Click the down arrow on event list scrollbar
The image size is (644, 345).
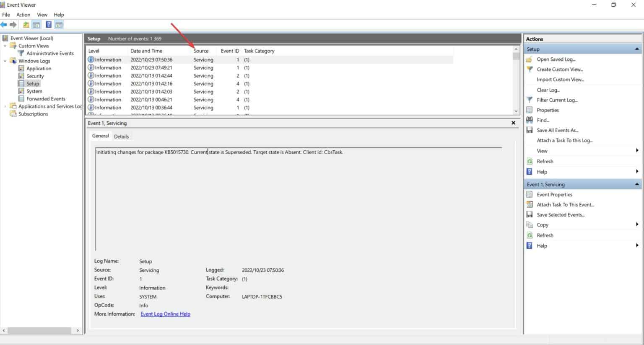(516, 111)
